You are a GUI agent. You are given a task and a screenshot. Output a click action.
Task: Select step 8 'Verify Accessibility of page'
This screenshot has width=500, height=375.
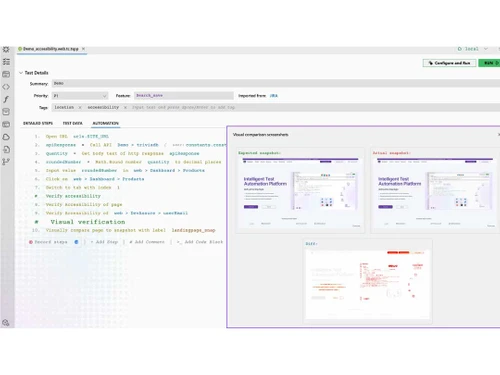coord(84,204)
